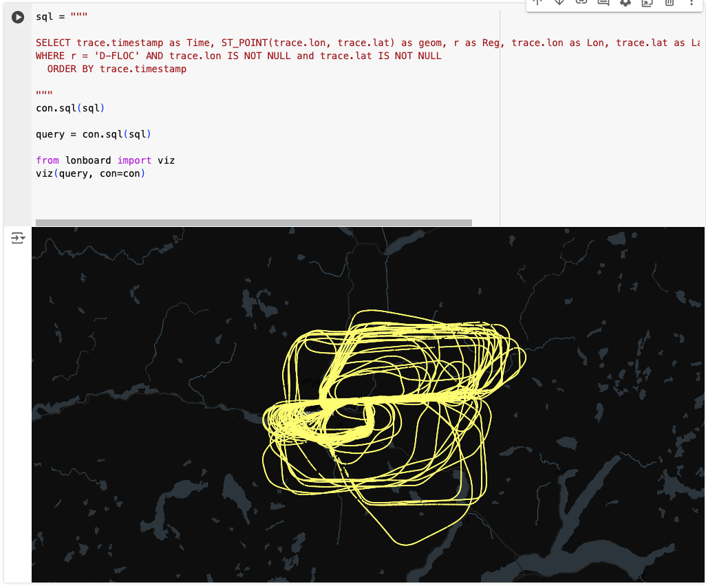The height and width of the screenshot is (588, 706).
Task: Delete the current cell
Action: click(x=669, y=3)
